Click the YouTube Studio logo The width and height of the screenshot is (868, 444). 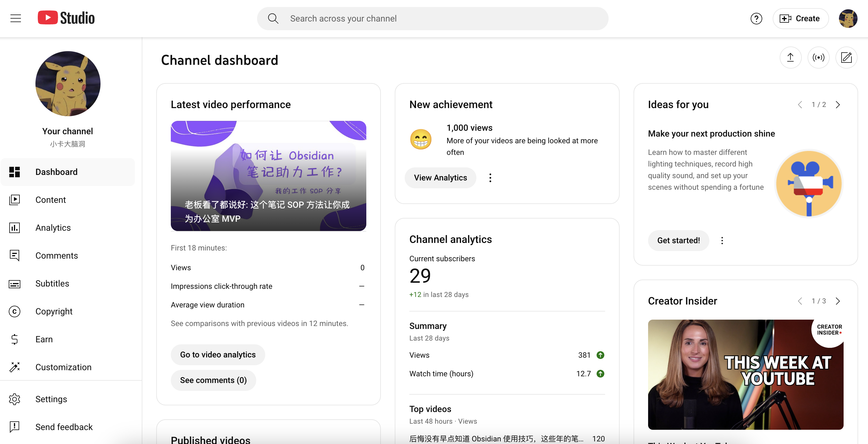(x=66, y=18)
